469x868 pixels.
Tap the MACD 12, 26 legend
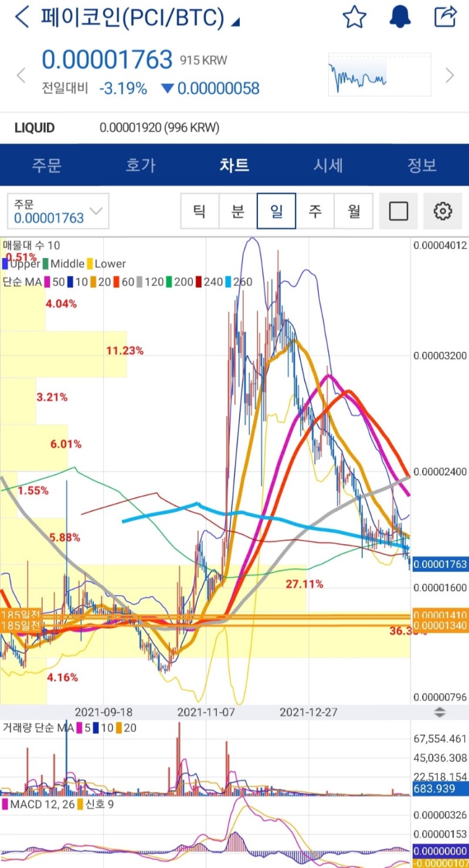pyautogui.click(x=39, y=805)
